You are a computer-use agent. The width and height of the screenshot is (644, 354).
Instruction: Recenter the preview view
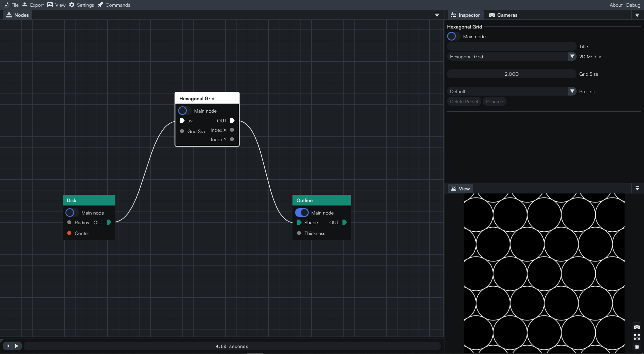pos(637,347)
